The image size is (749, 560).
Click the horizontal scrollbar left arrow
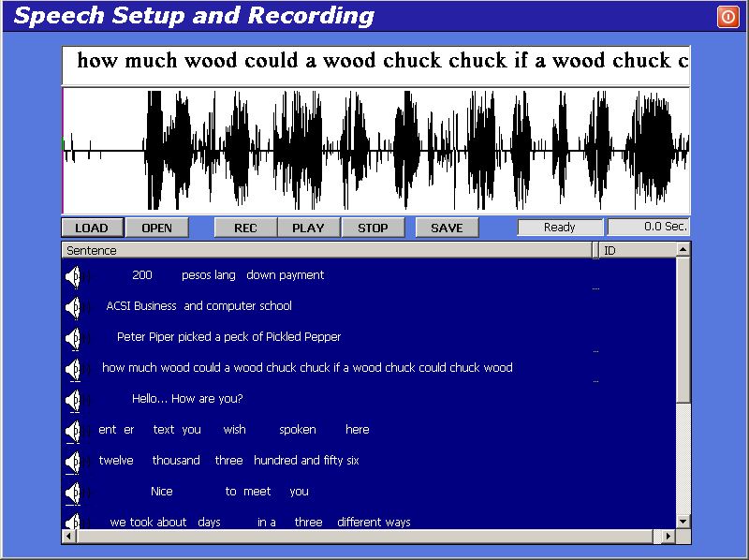tap(69, 536)
